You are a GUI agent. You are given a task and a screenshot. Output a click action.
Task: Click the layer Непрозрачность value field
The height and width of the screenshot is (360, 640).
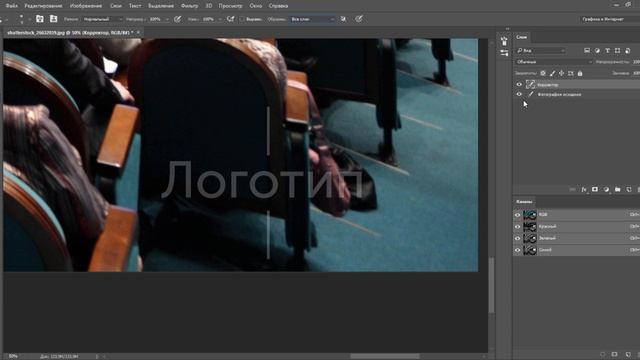click(636, 62)
